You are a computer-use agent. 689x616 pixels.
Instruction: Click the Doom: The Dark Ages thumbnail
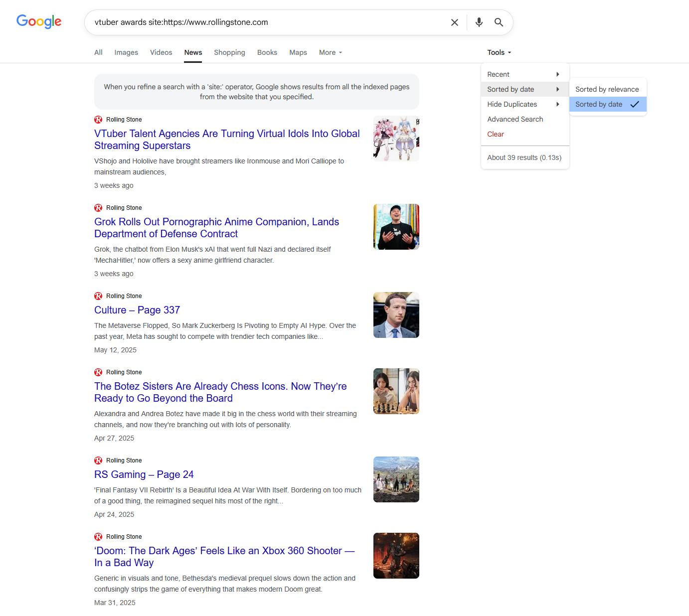[396, 556]
